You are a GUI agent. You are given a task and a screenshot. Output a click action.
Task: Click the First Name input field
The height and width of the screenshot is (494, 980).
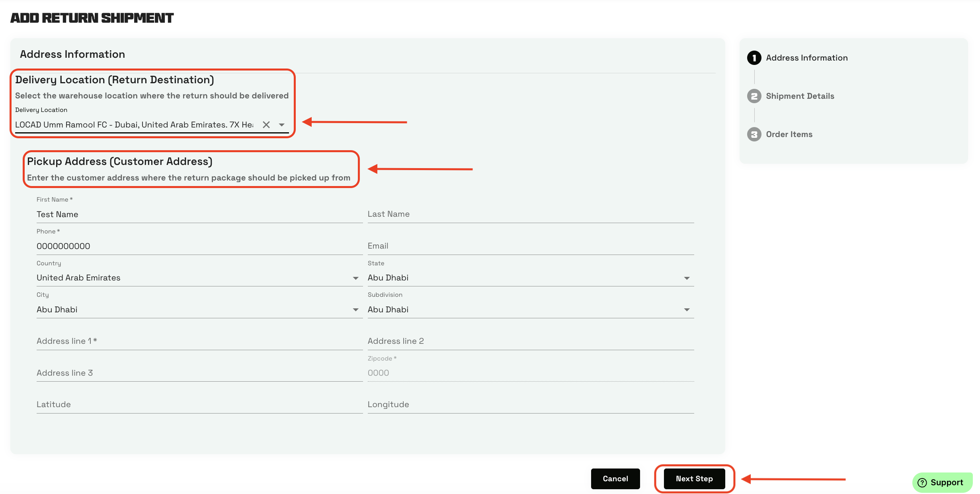pyautogui.click(x=199, y=214)
